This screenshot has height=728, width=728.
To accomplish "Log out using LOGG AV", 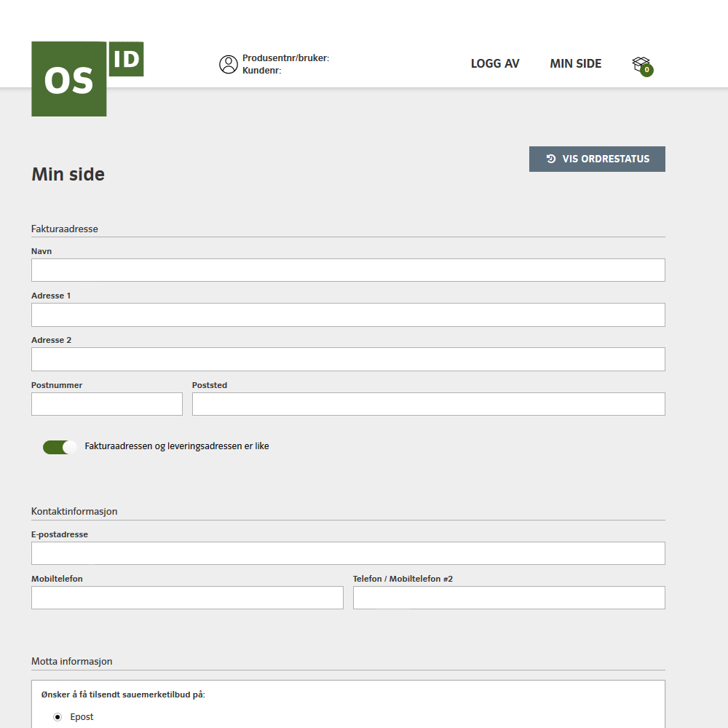I will coord(495,63).
